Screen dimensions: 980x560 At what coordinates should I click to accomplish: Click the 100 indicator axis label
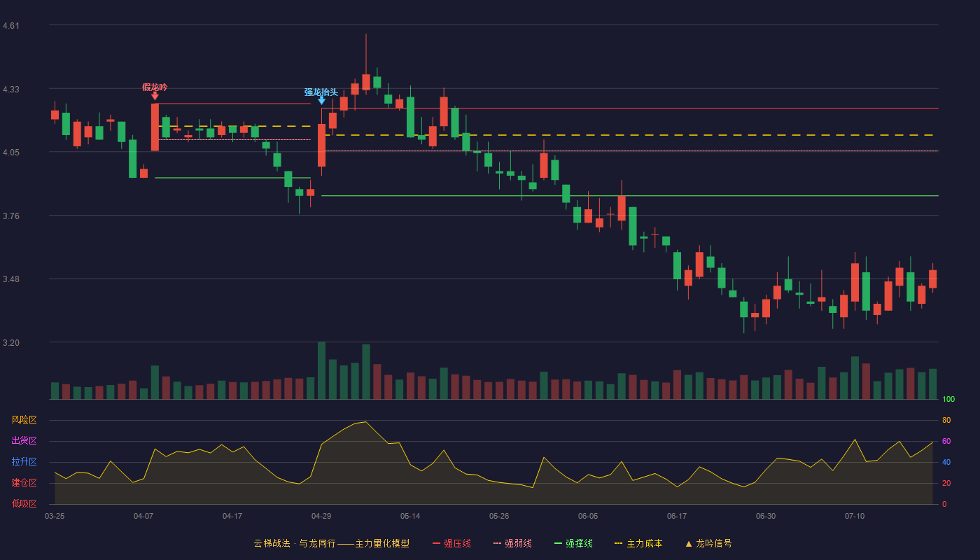tap(948, 400)
